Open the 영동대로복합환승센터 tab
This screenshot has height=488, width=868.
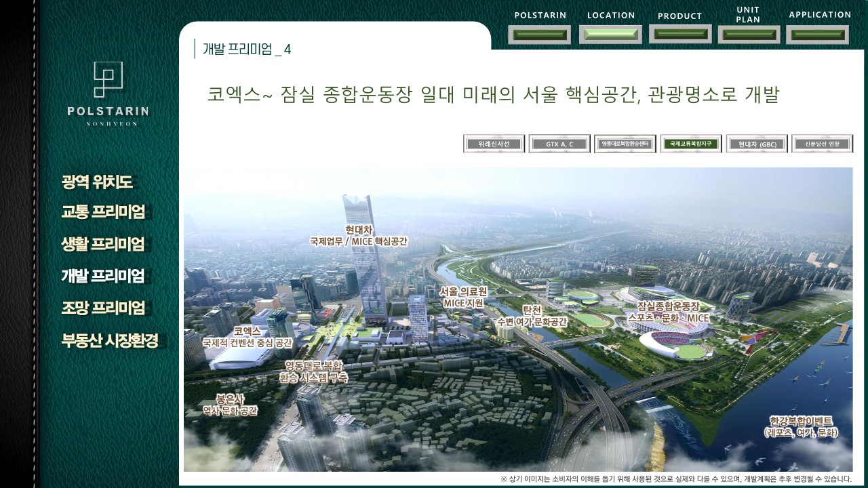[625, 144]
